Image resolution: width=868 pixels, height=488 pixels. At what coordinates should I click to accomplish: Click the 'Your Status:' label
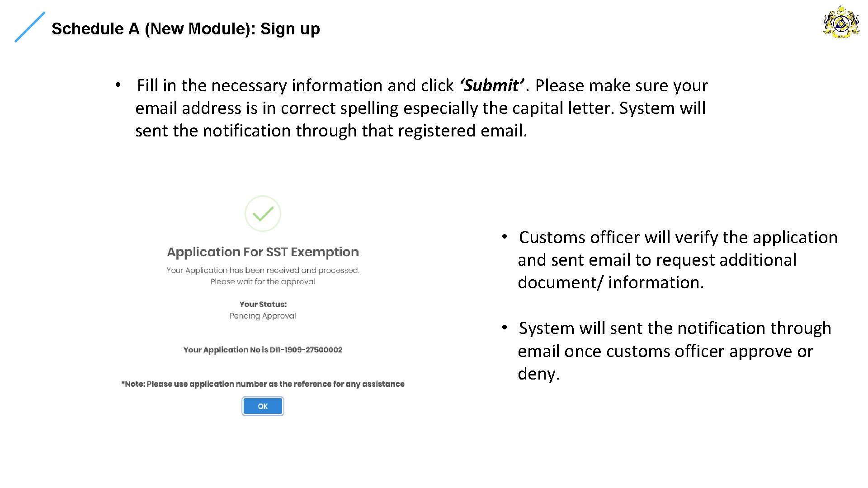tap(263, 304)
